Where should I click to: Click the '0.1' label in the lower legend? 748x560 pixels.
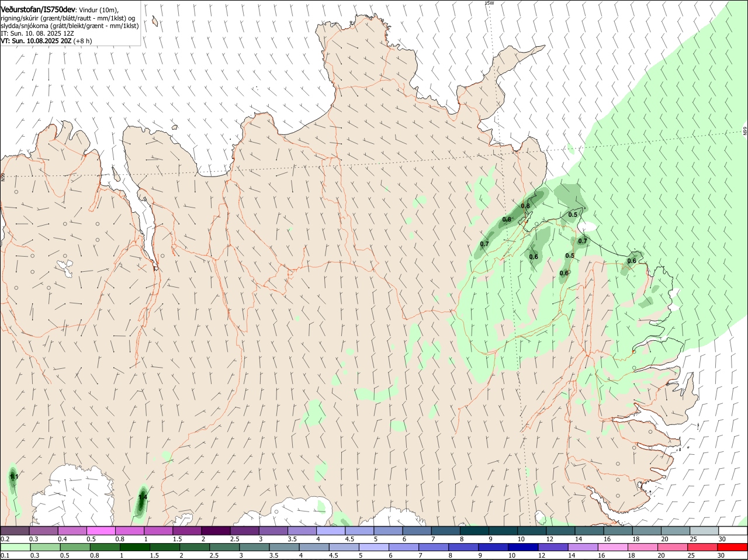pyautogui.click(x=5, y=555)
